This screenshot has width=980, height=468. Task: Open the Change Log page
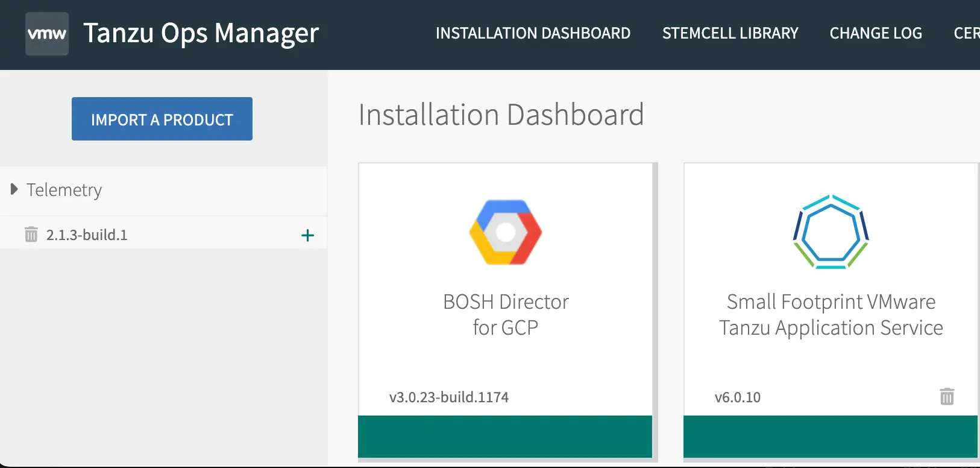pyautogui.click(x=876, y=33)
